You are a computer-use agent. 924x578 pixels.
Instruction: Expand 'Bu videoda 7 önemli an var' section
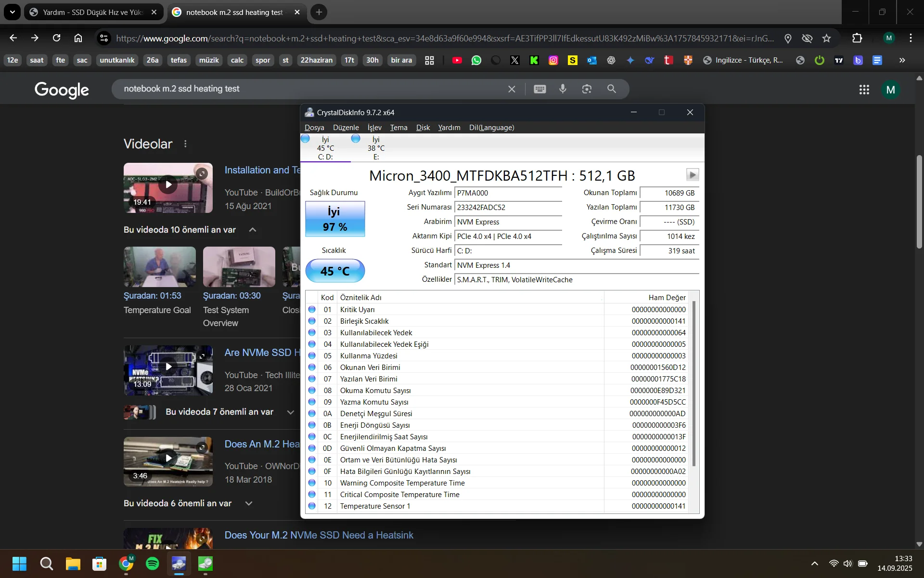click(x=291, y=412)
